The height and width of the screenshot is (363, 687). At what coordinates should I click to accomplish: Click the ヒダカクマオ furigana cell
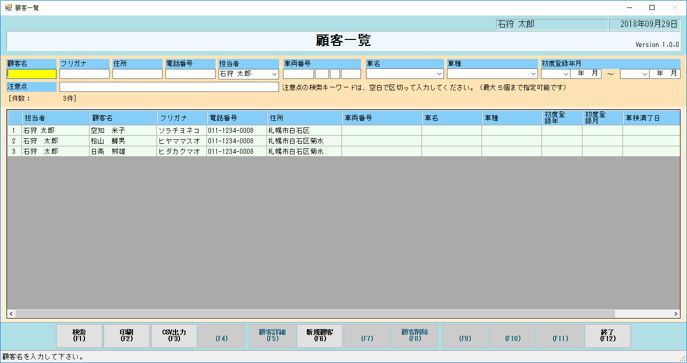click(x=182, y=152)
